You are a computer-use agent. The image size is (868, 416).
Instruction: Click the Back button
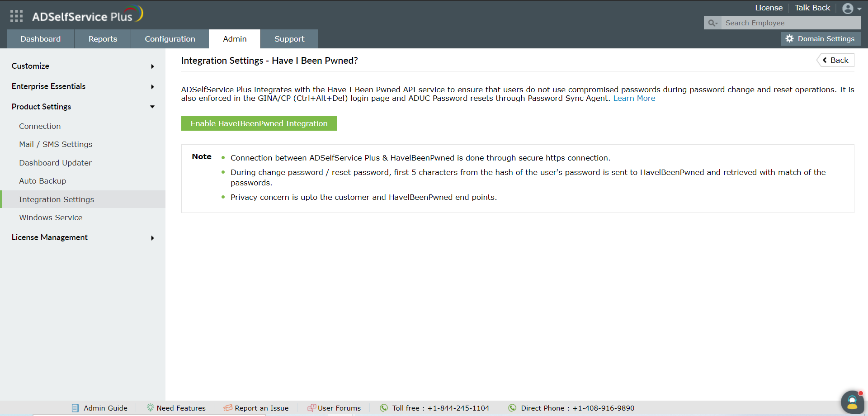click(835, 60)
